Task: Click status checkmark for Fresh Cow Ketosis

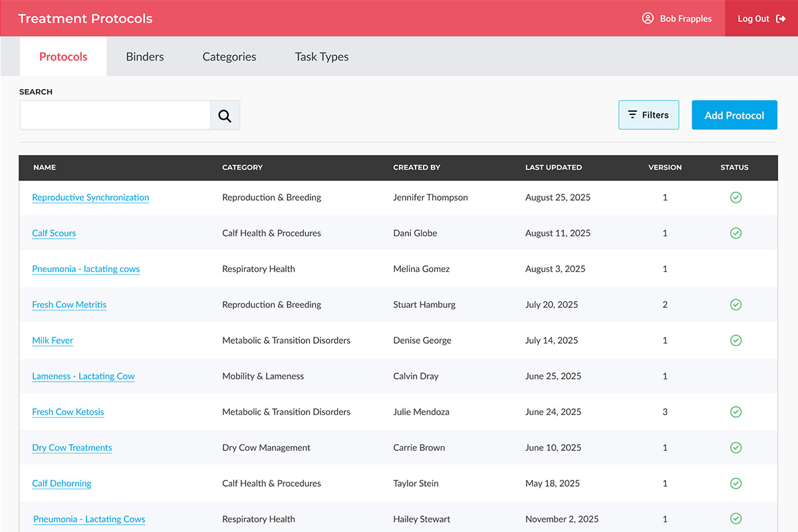Action: pyautogui.click(x=735, y=412)
